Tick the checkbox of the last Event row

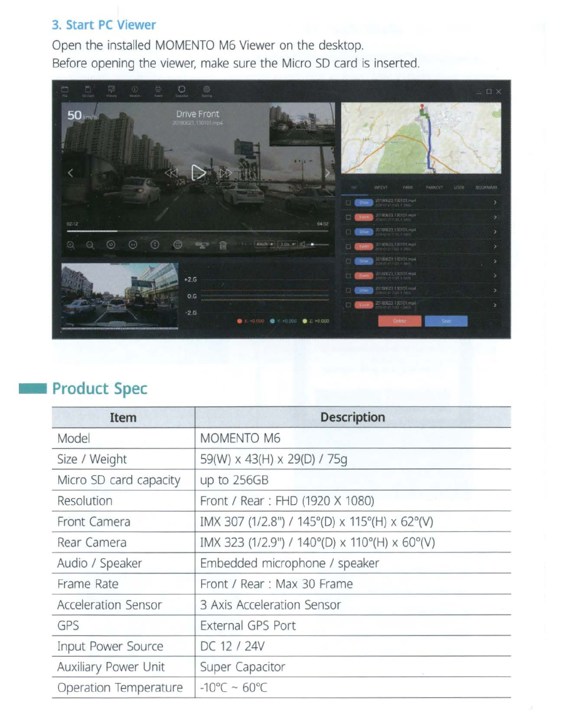tap(348, 305)
